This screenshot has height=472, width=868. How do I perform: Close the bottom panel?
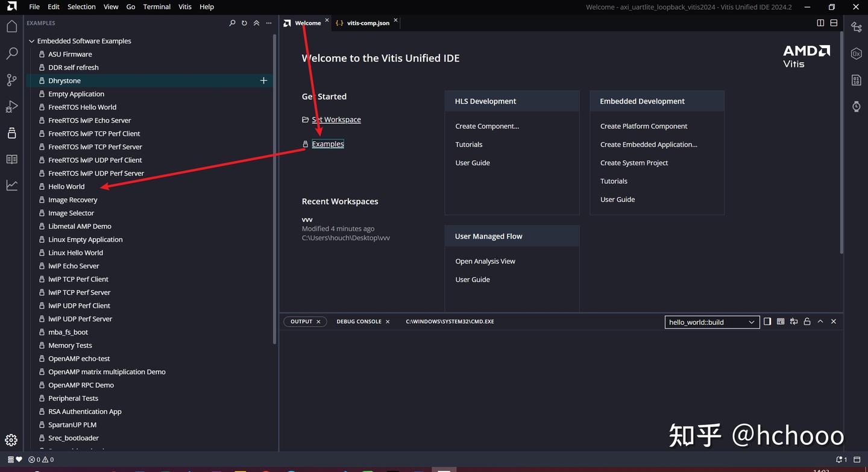tap(834, 321)
